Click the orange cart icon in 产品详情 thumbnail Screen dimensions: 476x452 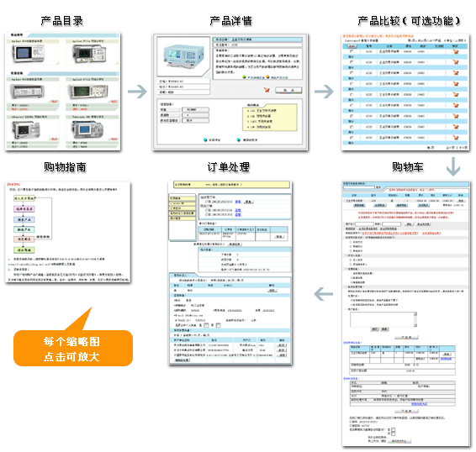tap(267, 90)
